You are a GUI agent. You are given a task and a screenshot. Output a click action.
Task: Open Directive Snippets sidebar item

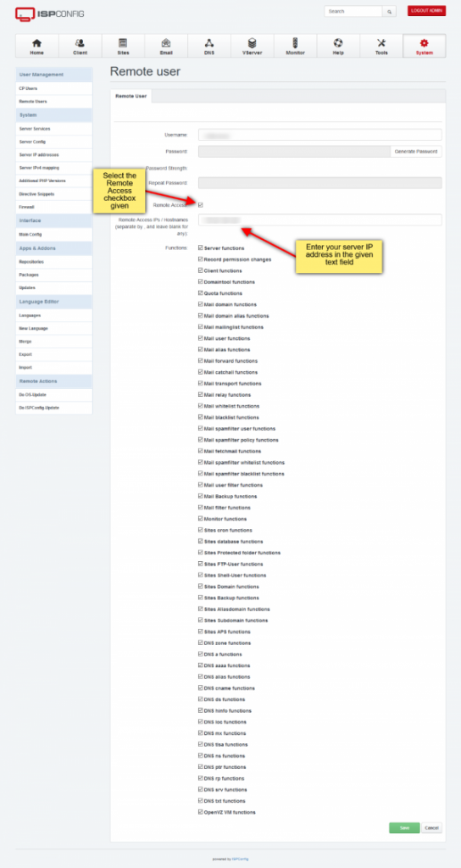tap(53, 194)
